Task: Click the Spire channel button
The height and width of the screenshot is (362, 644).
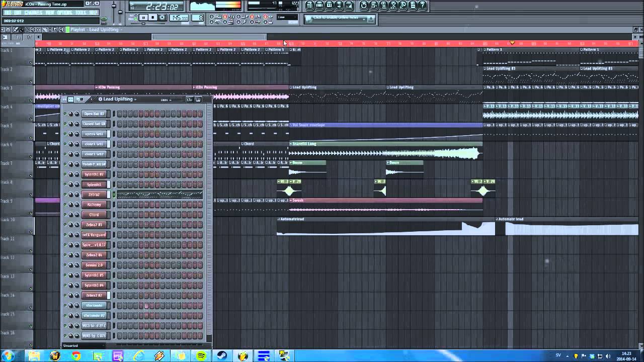Action: click(x=94, y=245)
